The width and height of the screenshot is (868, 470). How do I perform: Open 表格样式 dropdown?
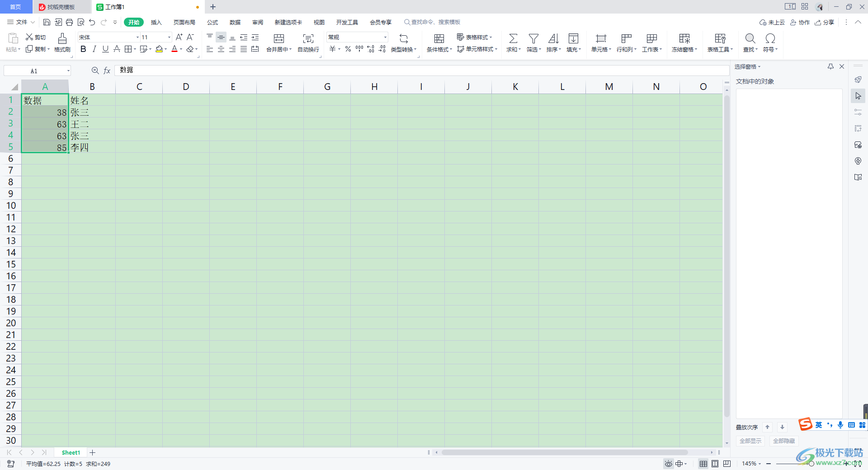tap(474, 37)
